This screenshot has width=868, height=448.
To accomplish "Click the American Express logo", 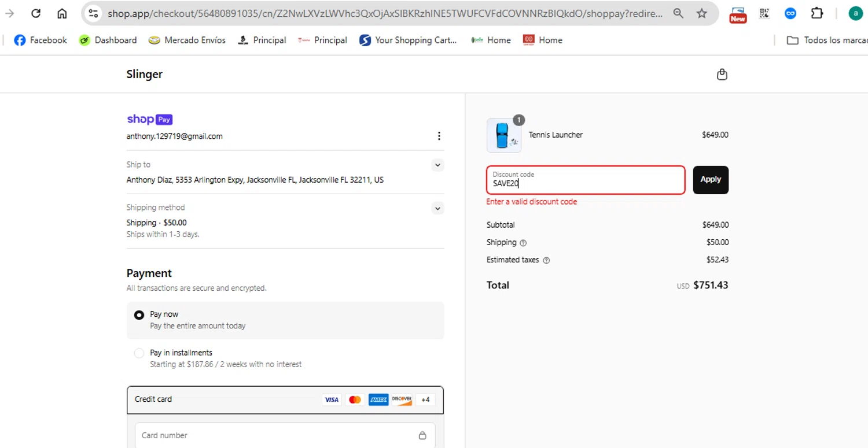I will coord(378,399).
